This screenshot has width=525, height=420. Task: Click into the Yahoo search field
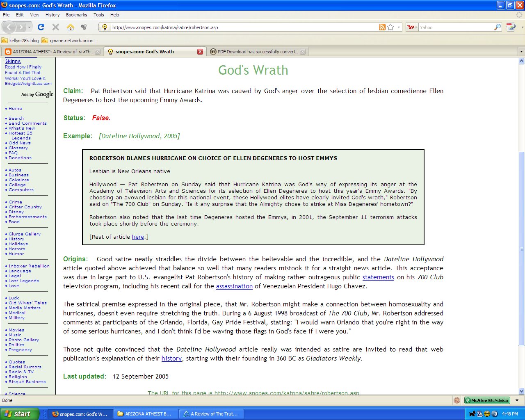(x=456, y=27)
